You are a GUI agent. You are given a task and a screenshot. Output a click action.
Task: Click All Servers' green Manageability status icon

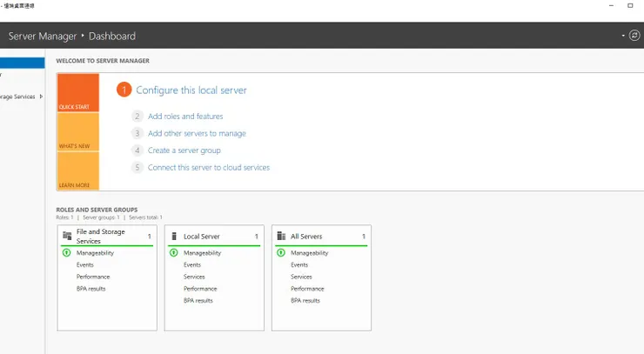click(280, 253)
